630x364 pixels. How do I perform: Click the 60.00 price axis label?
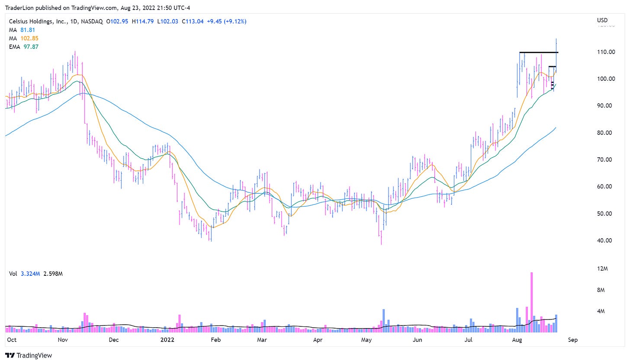tap(605, 187)
